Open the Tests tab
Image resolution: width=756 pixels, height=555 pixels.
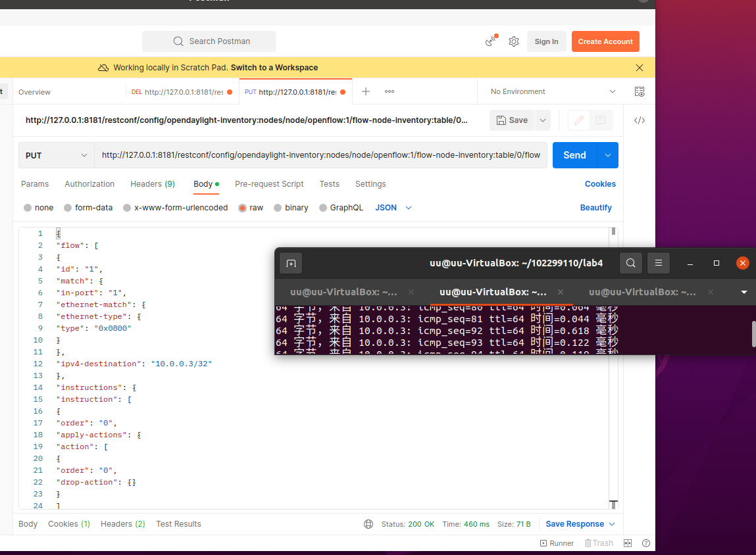[329, 184]
